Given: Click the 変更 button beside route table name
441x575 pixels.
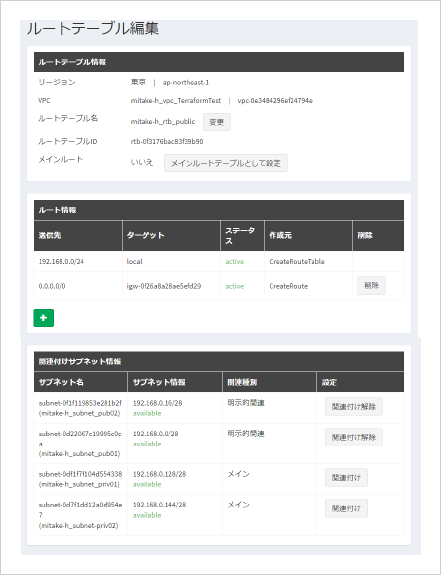Looking at the screenshot, I should click(x=217, y=122).
